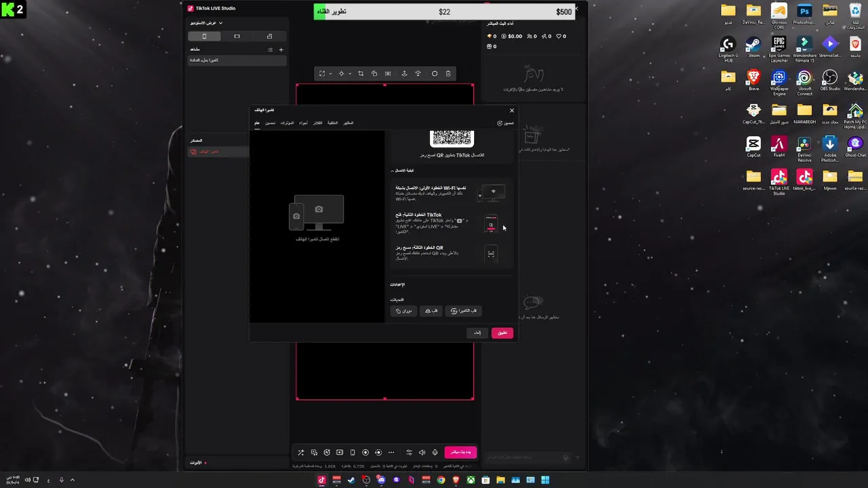The image size is (868, 488).
Task: Click the AI circle icon in bottom toolbar
Action: point(327,452)
